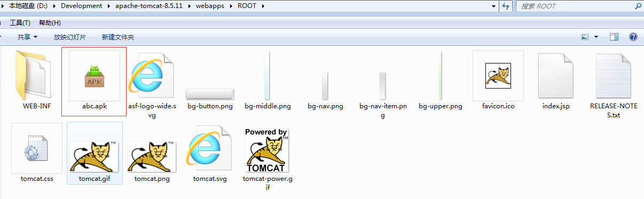Click the bg-nav.png file name label
Viewport: 644px width, 199px height.
325,106
